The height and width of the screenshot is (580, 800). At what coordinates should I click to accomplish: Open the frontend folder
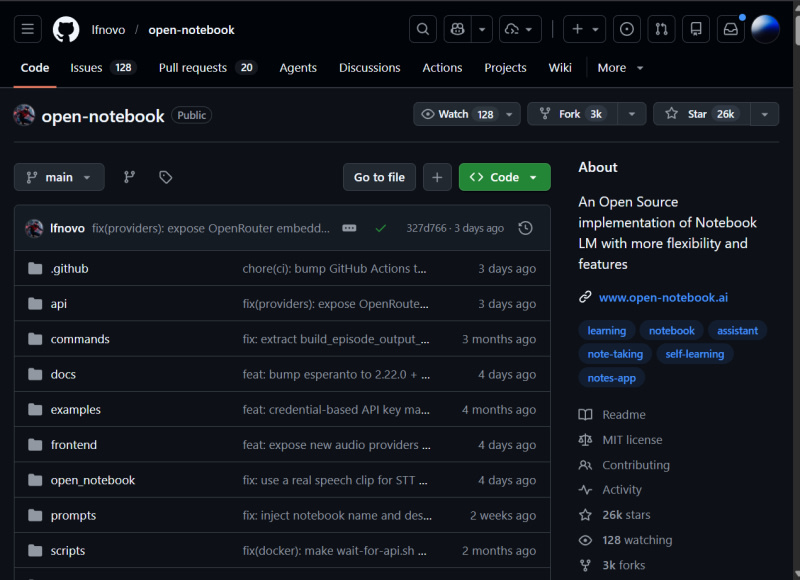tap(73, 444)
